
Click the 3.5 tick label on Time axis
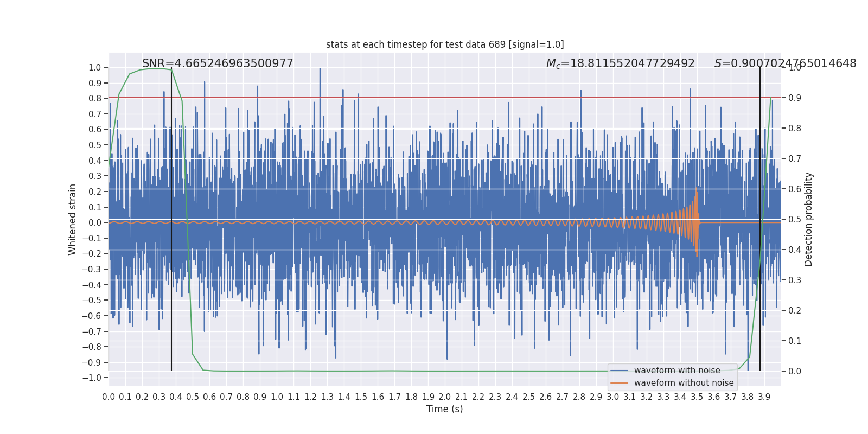coord(697,397)
